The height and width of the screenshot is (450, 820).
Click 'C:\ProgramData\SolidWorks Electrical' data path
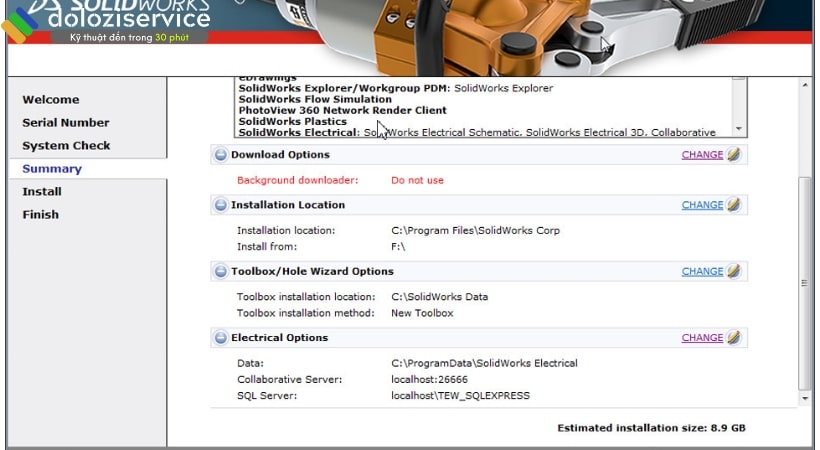pyautogui.click(x=484, y=364)
